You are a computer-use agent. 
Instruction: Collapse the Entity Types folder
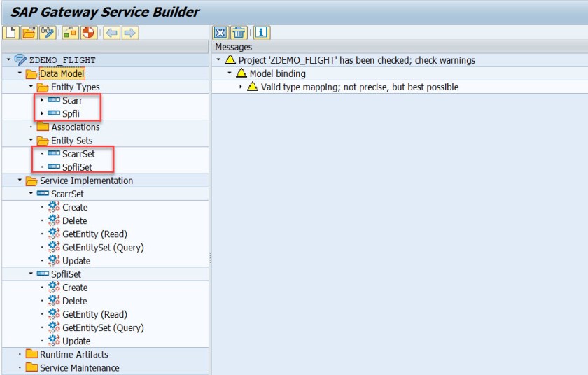pyautogui.click(x=31, y=87)
